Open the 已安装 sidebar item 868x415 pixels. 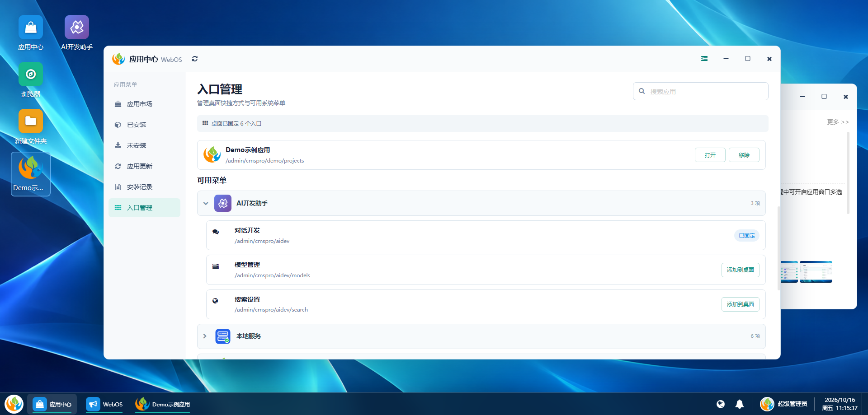pyautogui.click(x=144, y=125)
